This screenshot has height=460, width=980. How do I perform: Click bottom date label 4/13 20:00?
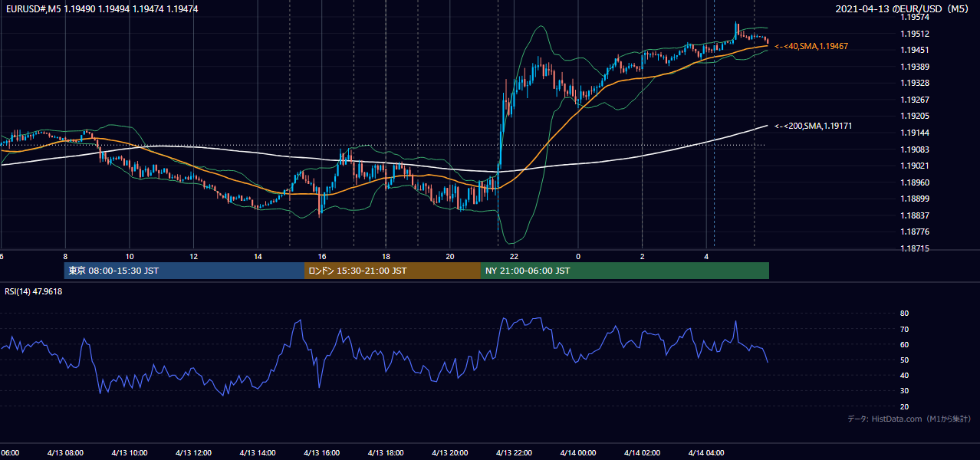(x=450, y=452)
